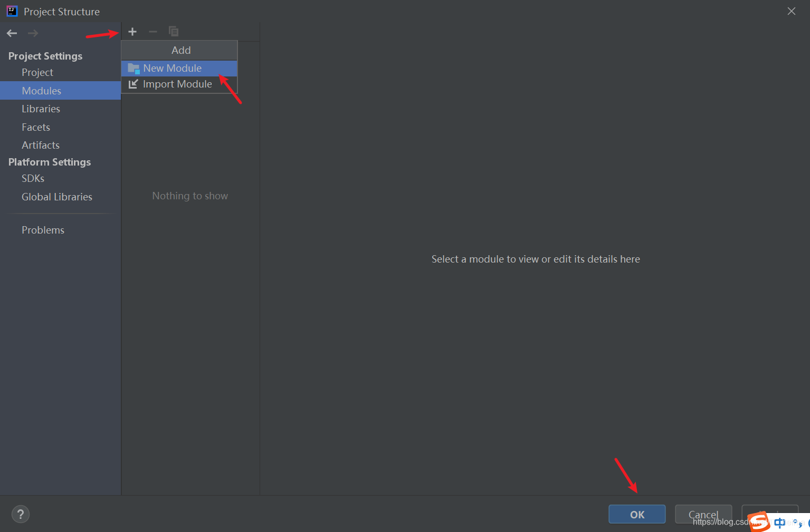Click the Import Module arrow icon
The width and height of the screenshot is (810, 532).
click(x=133, y=84)
